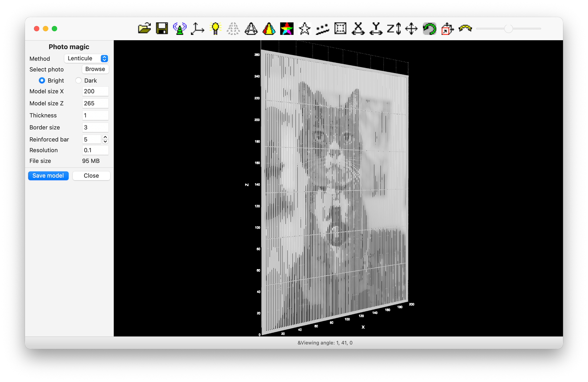Select the Dark radio button
The height and width of the screenshot is (382, 588).
pyautogui.click(x=78, y=81)
